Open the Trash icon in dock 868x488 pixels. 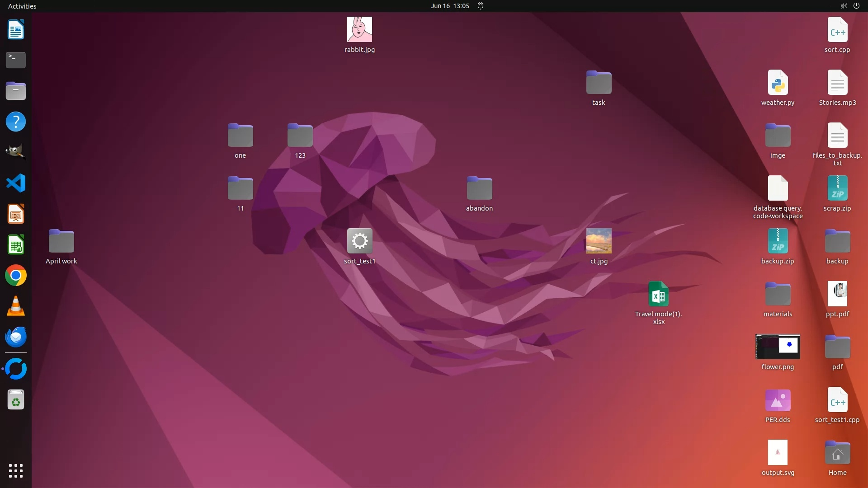tap(16, 400)
